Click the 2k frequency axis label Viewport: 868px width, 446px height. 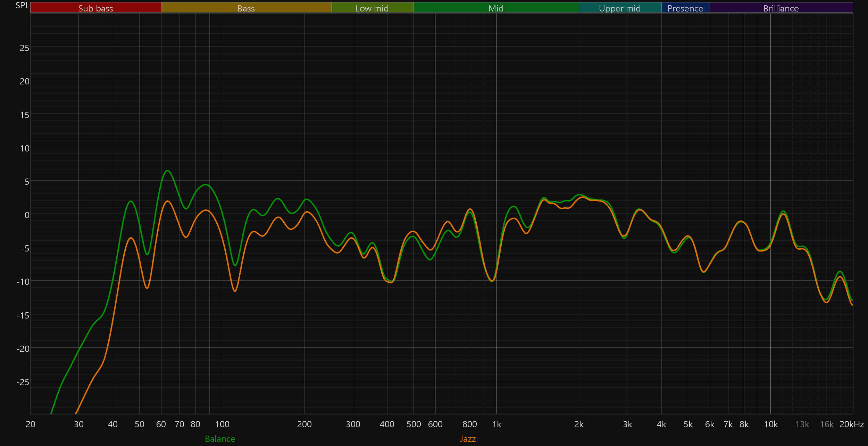pos(579,424)
